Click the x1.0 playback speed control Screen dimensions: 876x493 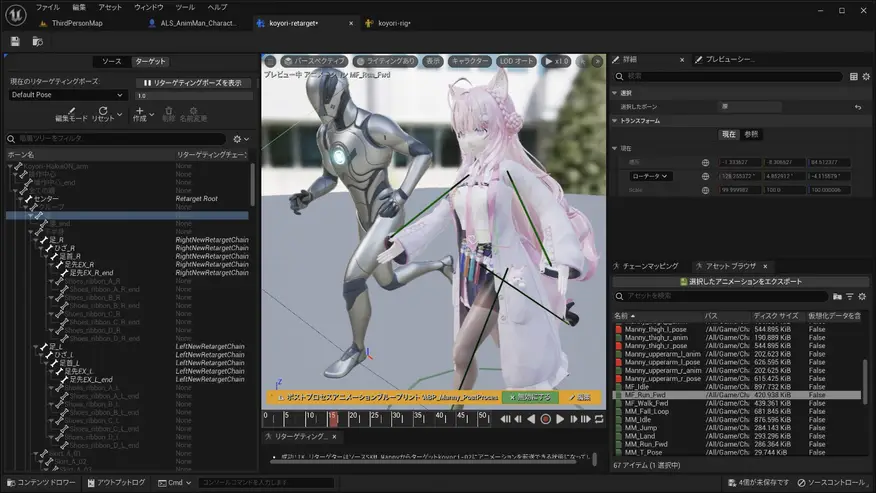556,61
